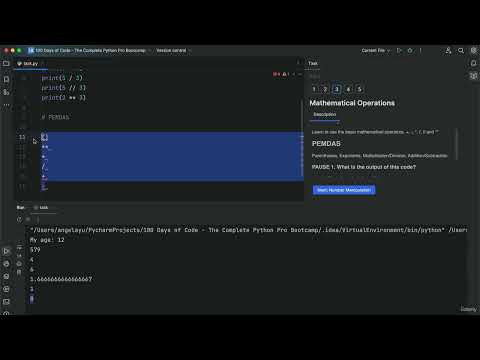The height and width of the screenshot is (360, 480).
Task: Click the print(2 ** 3) code line
Action: point(63,98)
